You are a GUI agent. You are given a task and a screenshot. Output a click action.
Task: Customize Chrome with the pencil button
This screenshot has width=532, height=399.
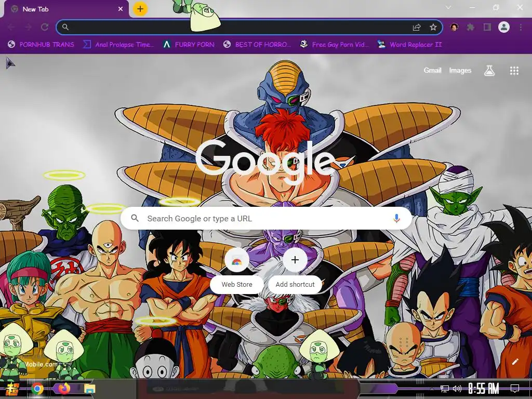pos(515,362)
